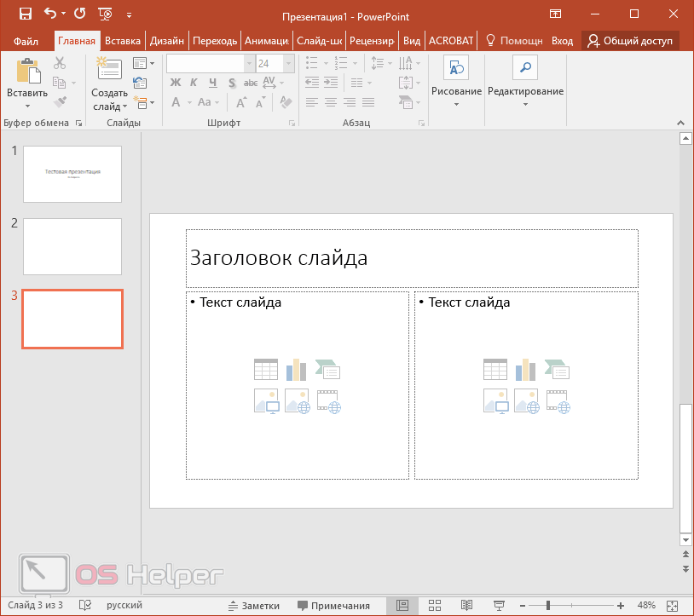The width and height of the screenshot is (694, 616).
Task: Open the Анимация tab
Action: [x=267, y=41]
